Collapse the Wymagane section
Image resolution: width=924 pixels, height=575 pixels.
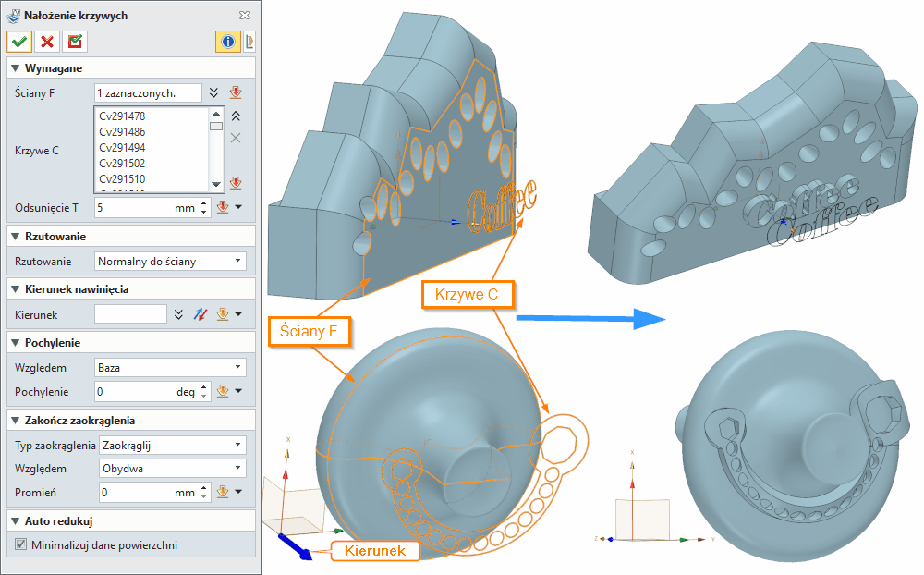(x=14, y=67)
